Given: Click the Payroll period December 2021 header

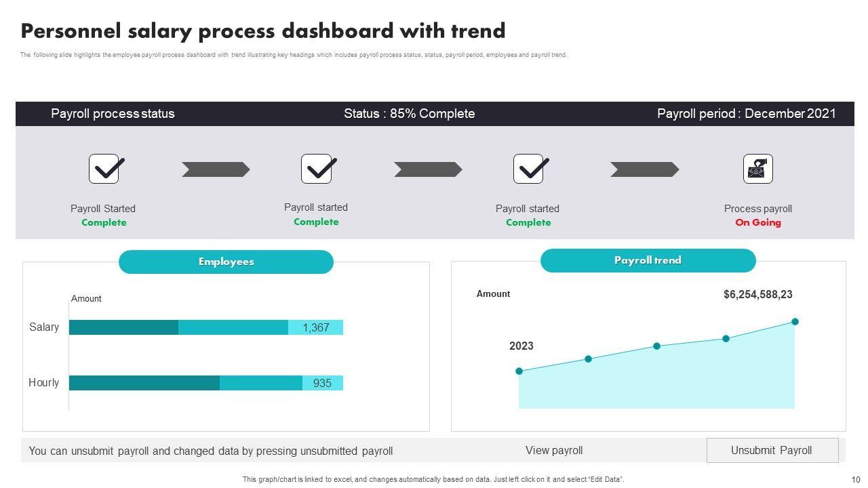Looking at the screenshot, I should 746,114.
